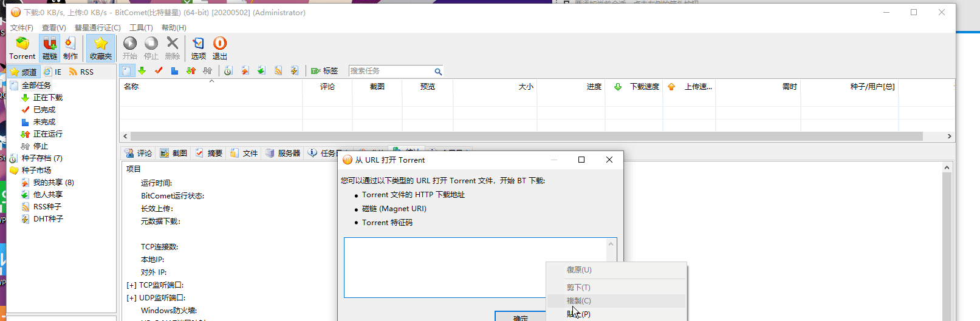This screenshot has height=321, width=980.
Task: Switch to the 截图 detail tab
Action: click(x=173, y=153)
